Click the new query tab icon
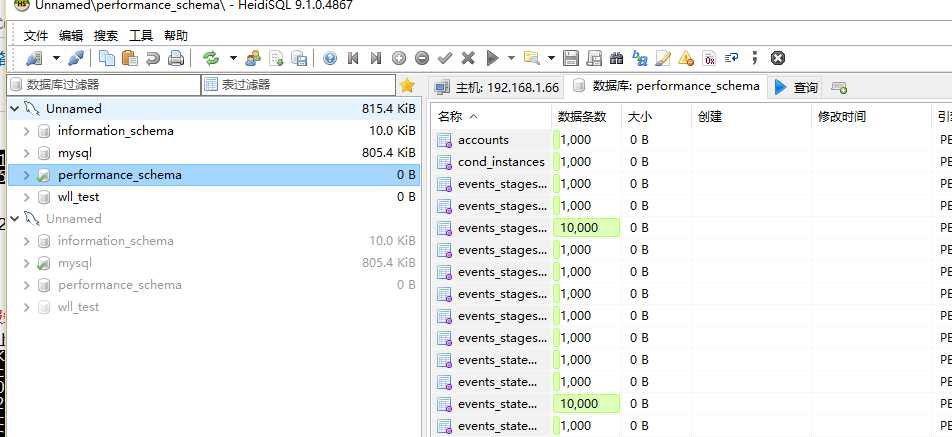Viewport: 952px width, 437px height. tap(839, 88)
